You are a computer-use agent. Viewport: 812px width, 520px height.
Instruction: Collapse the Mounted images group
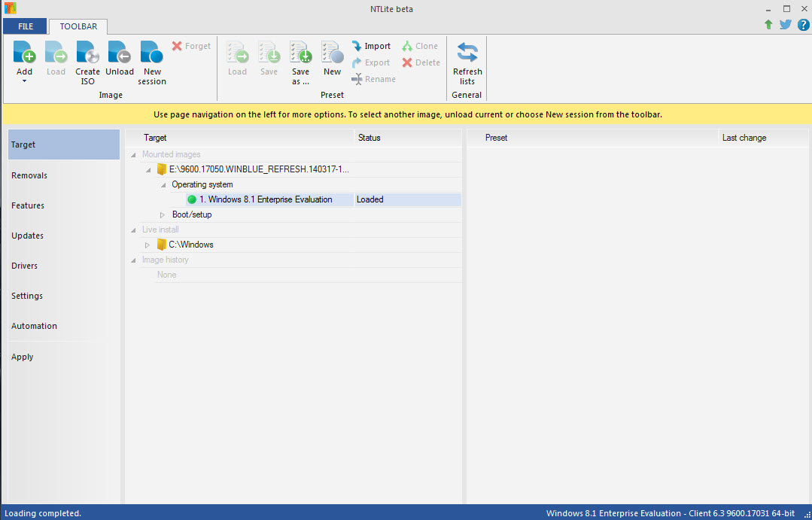point(134,155)
